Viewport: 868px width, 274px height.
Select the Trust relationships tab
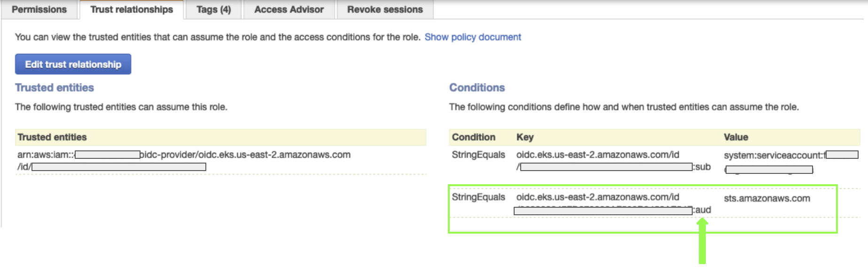click(x=132, y=9)
